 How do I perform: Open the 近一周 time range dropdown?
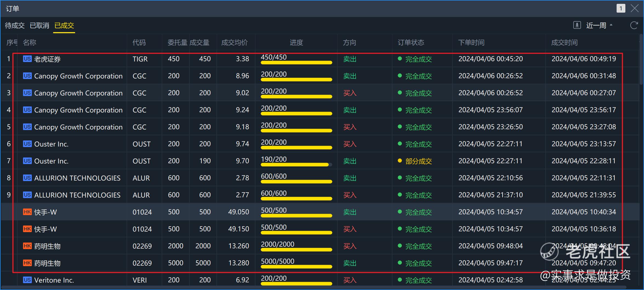[x=599, y=26]
